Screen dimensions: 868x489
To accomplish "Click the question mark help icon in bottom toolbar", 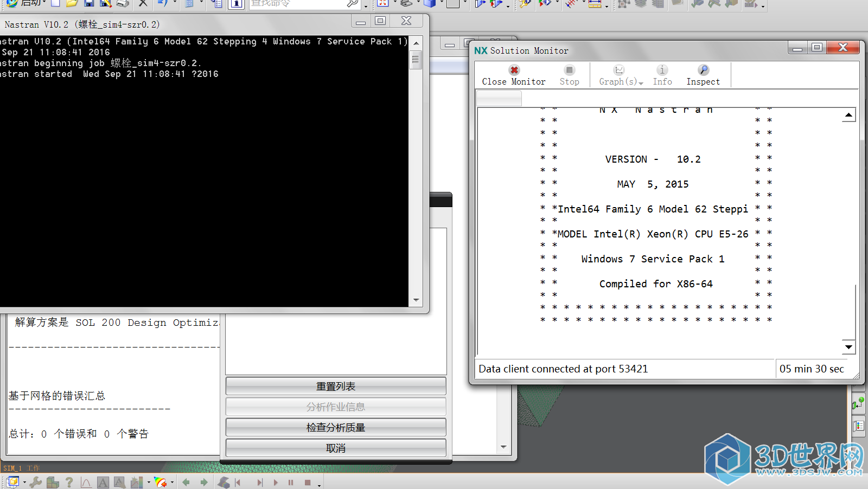I will (69, 482).
